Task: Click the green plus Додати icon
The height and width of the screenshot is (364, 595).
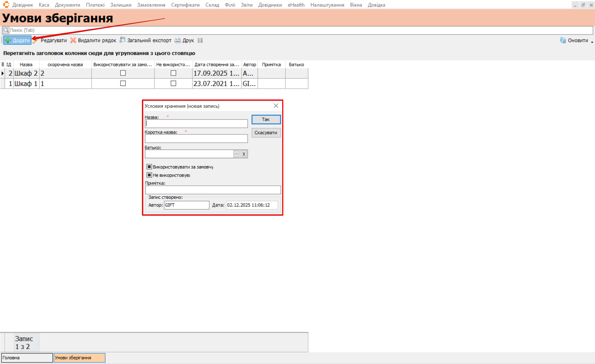Action: coord(8,40)
